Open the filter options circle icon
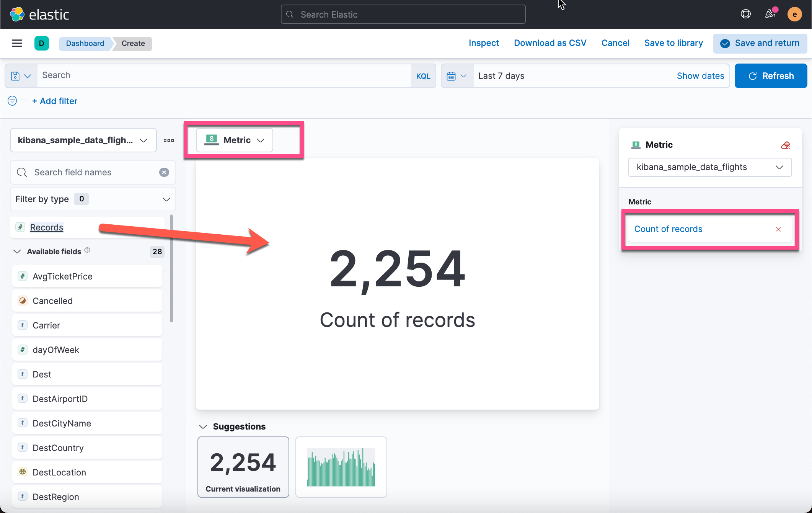The height and width of the screenshot is (513, 812). click(12, 101)
